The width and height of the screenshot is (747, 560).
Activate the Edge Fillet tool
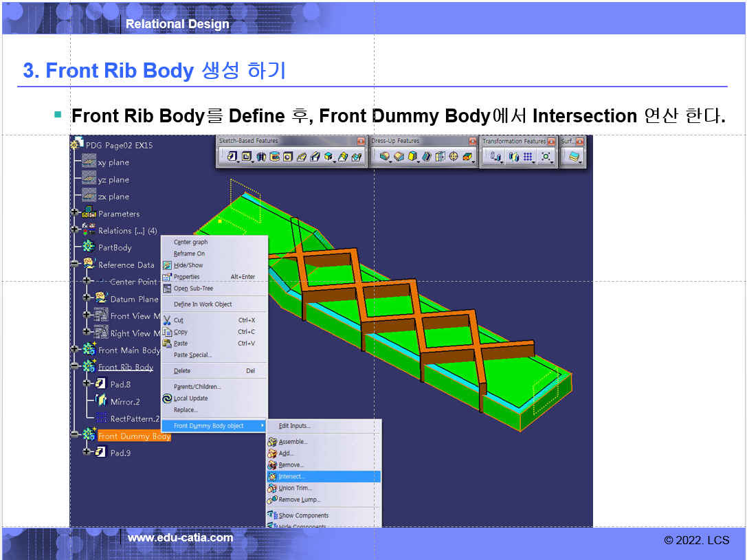pyautogui.click(x=384, y=157)
